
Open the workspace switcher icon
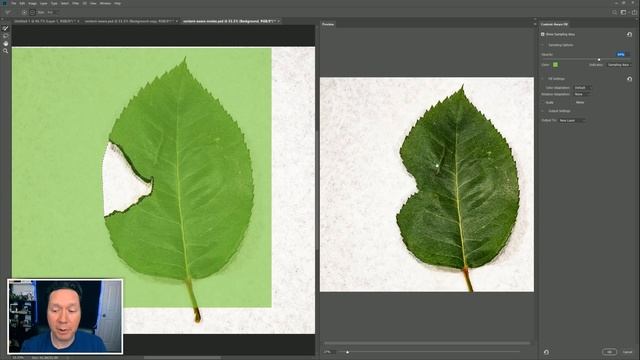tap(623, 12)
